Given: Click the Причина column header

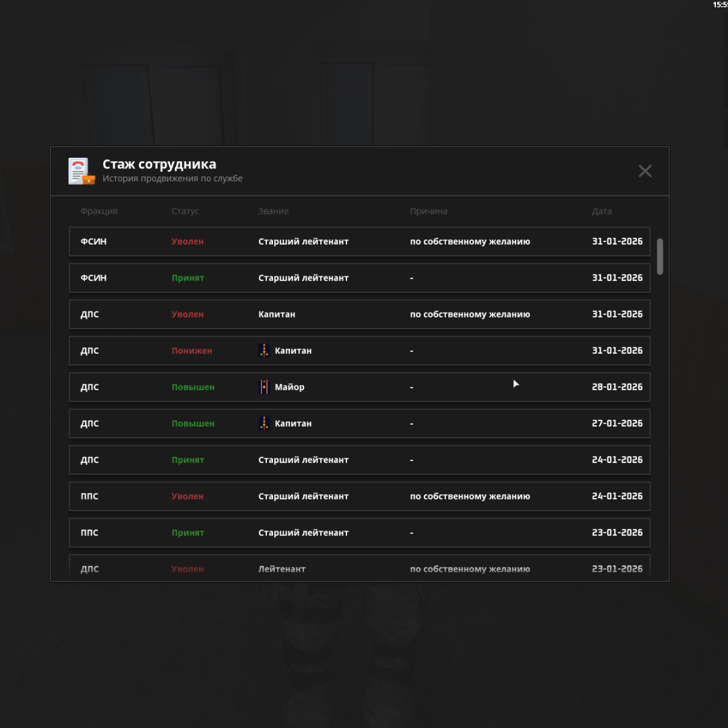Looking at the screenshot, I should (428, 211).
